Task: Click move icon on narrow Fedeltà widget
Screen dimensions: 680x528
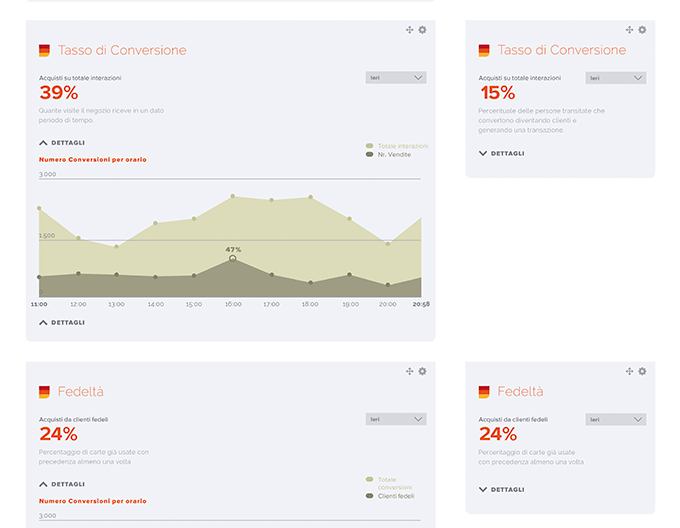Action: coord(630,371)
